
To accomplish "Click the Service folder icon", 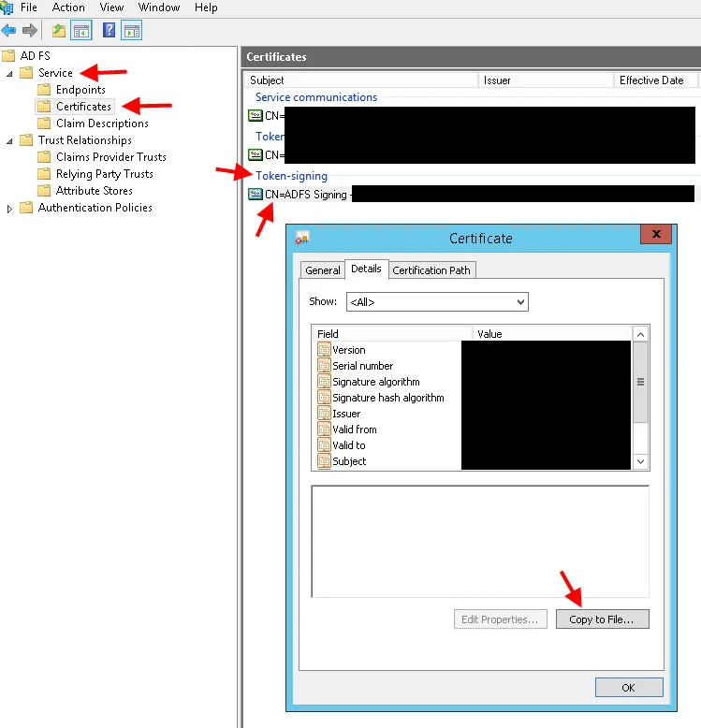I will [26, 73].
